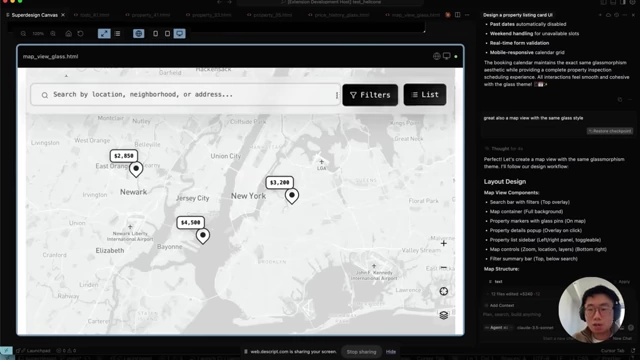Switch to list layout icon in toolbar
This screenshot has height=360, width=640.
118,33
